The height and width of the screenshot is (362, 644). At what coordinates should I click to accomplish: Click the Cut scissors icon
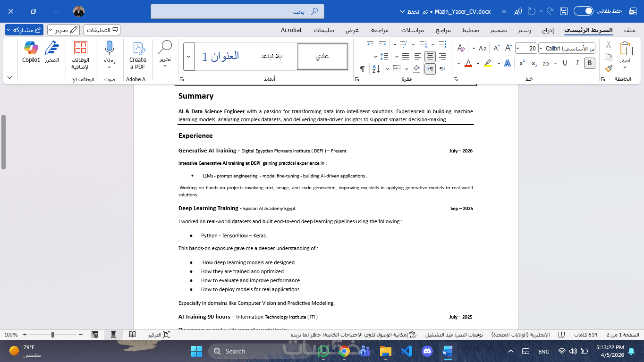point(609,45)
